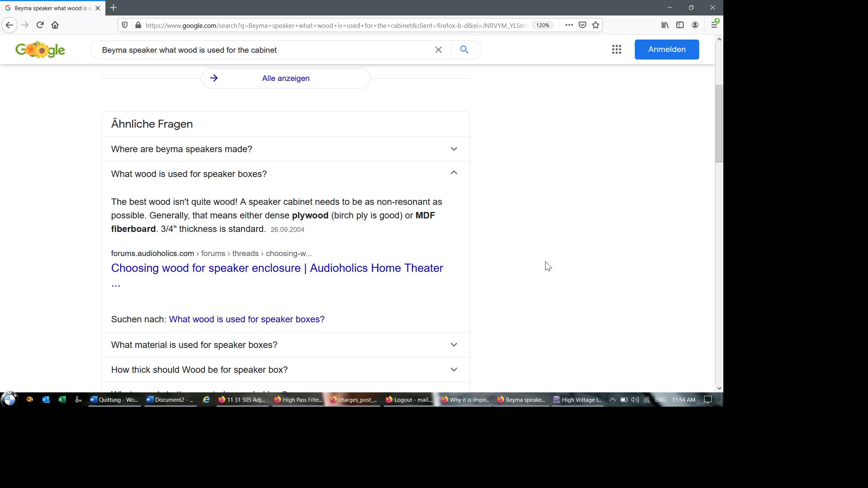Open the Firefox Library panel
Screen dimensions: 868x488
[x=665, y=25]
